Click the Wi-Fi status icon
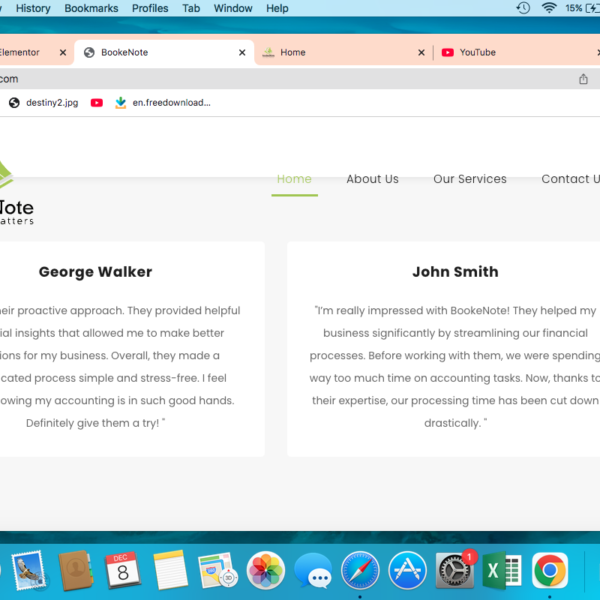This screenshot has width=600, height=600. point(549,8)
